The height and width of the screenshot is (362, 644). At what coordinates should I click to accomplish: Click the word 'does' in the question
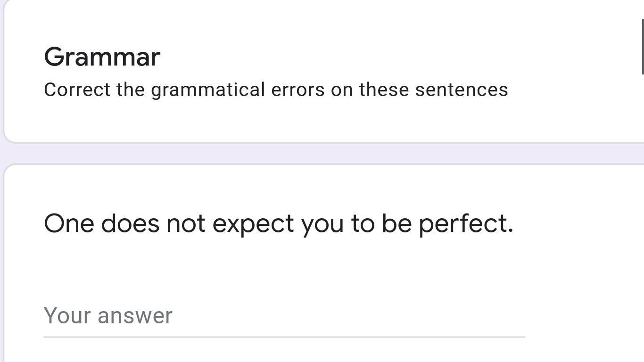click(130, 223)
